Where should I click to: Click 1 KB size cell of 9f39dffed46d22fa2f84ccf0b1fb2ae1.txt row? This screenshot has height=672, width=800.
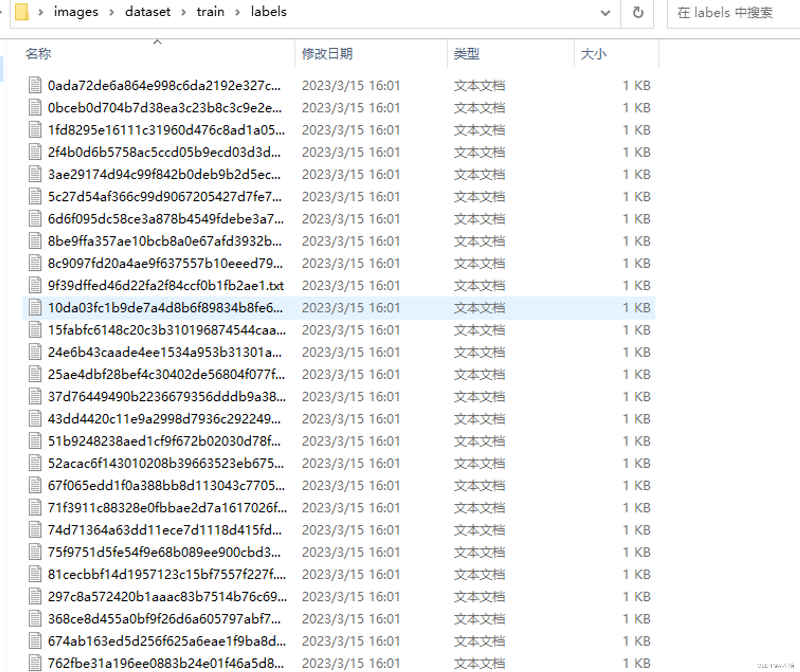tap(637, 285)
